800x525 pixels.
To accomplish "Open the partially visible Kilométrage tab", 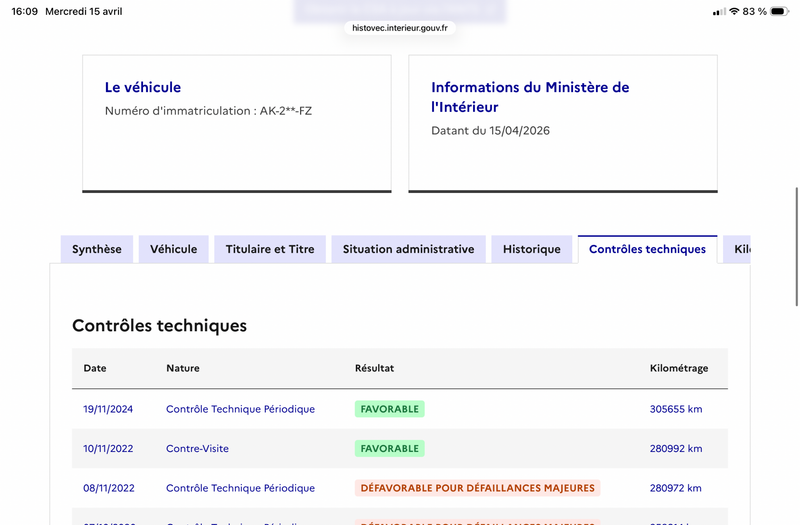I will (x=737, y=249).
